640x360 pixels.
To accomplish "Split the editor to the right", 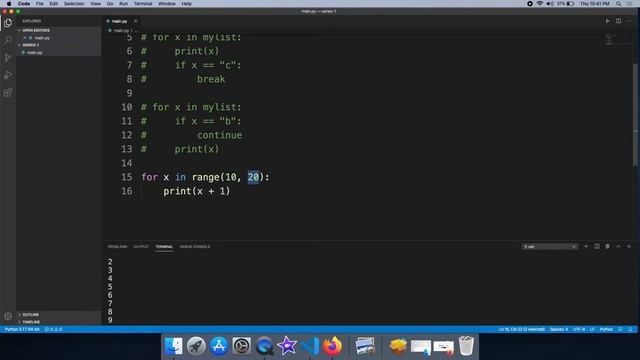I will click(x=618, y=21).
